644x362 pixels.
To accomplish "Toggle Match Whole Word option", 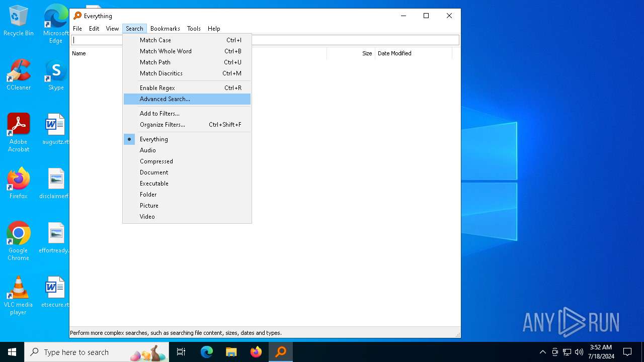I will point(187,51).
